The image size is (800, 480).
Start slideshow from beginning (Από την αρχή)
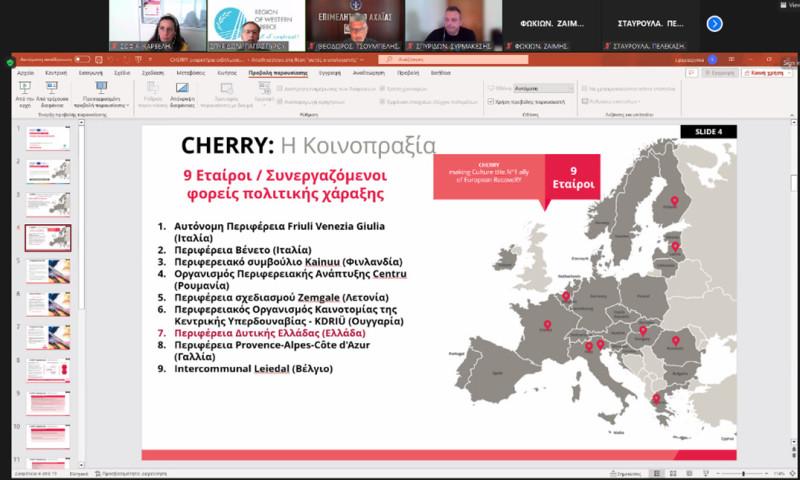click(x=24, y=92)
